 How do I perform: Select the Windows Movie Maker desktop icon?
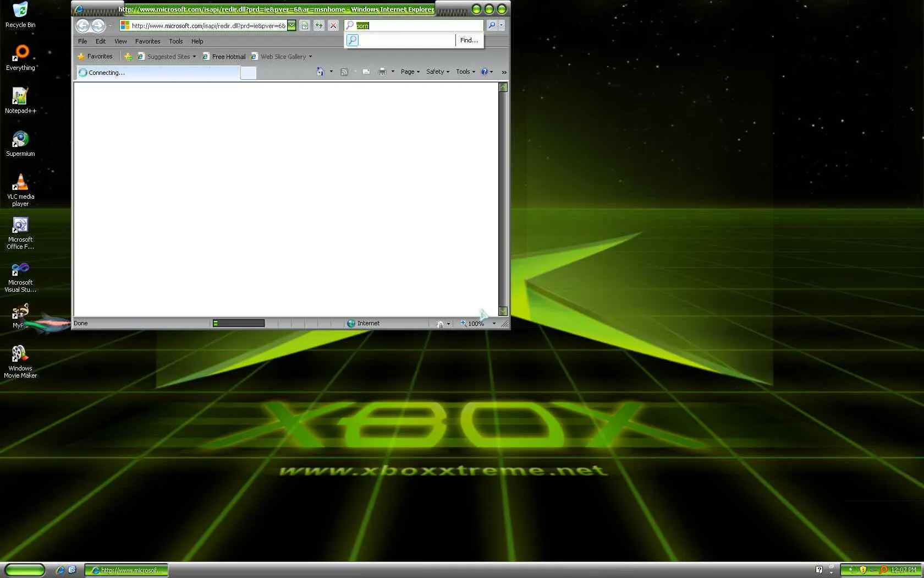point(20,362)
